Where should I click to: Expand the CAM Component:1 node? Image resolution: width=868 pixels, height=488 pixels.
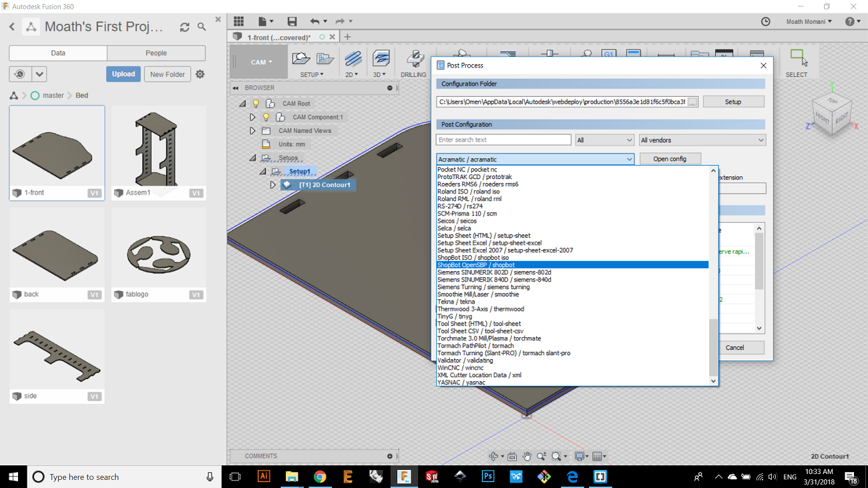(x=252, y=117)
